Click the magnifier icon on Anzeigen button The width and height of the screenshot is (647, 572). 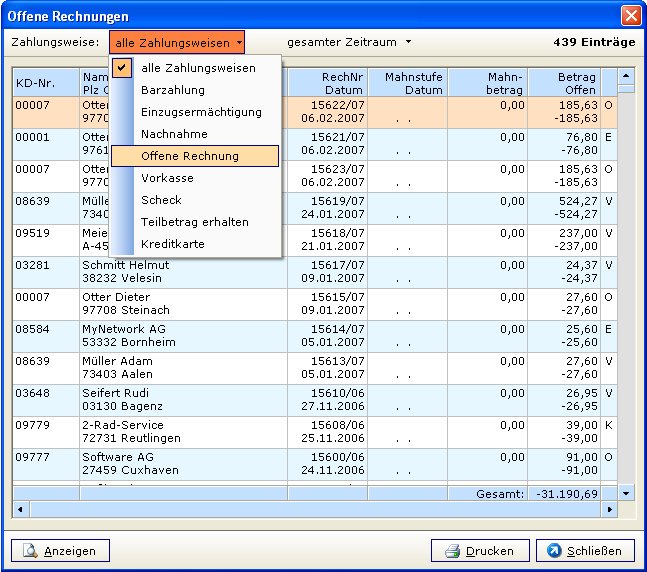point(30,551)
